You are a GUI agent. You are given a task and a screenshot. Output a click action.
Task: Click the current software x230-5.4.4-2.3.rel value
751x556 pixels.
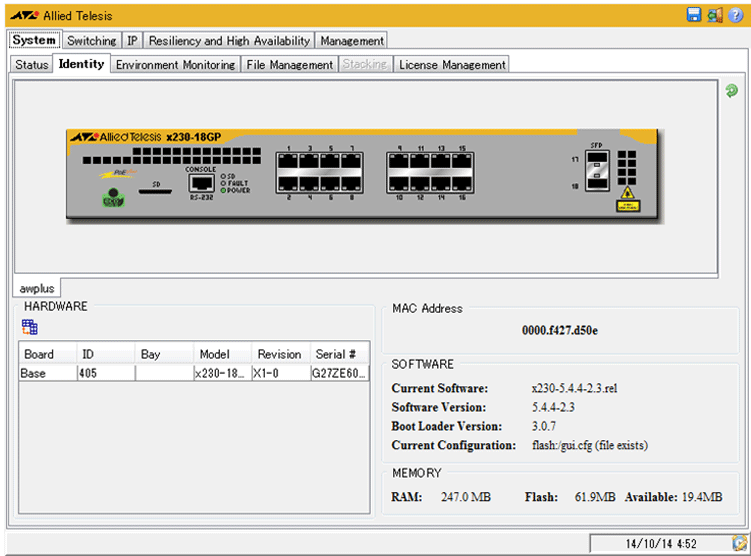click(574, 388)
